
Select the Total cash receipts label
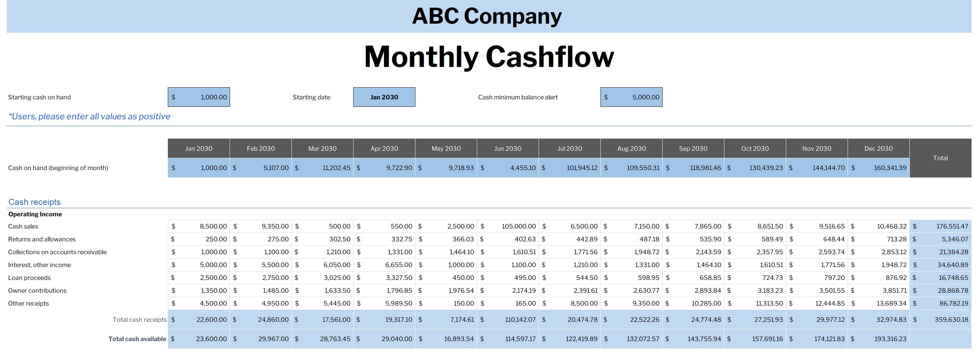click(x=139, y=319)
